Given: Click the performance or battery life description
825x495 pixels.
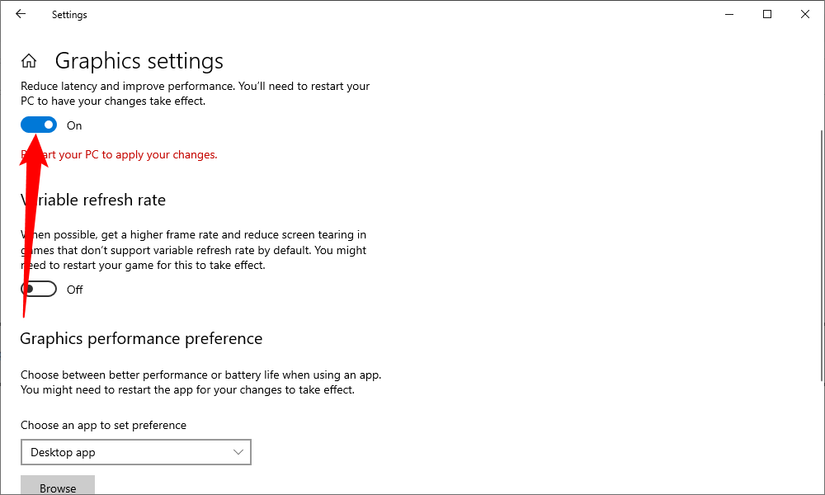Looking at the screenshot, I should click(x=200, y=382).
